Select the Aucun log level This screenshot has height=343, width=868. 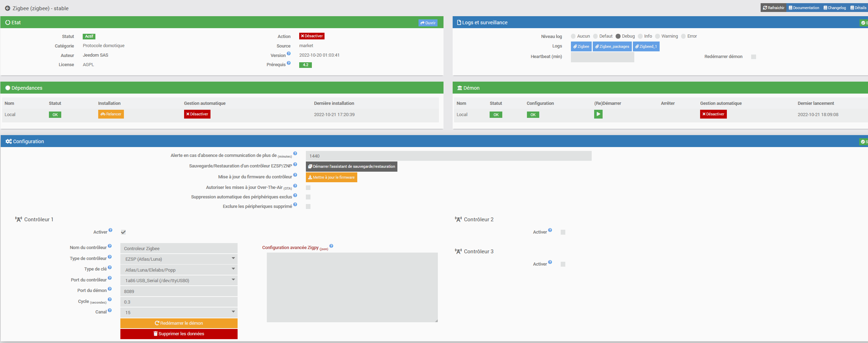573,36
